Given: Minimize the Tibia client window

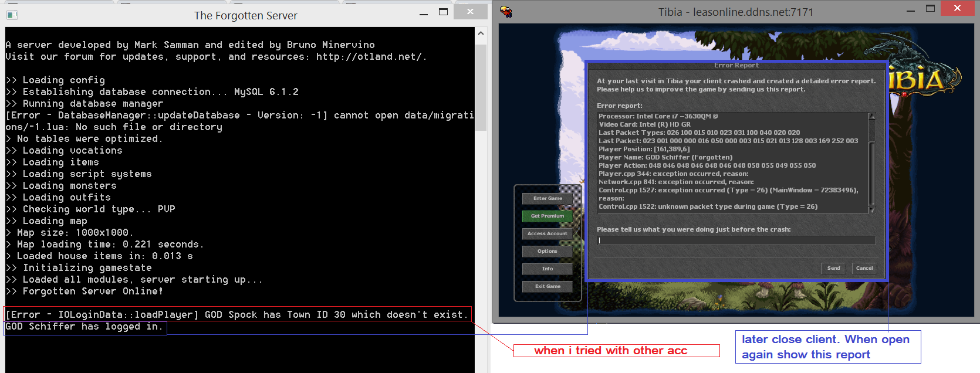Looking at the screenshot, I should pyautogui.click(x=911, y=10).
